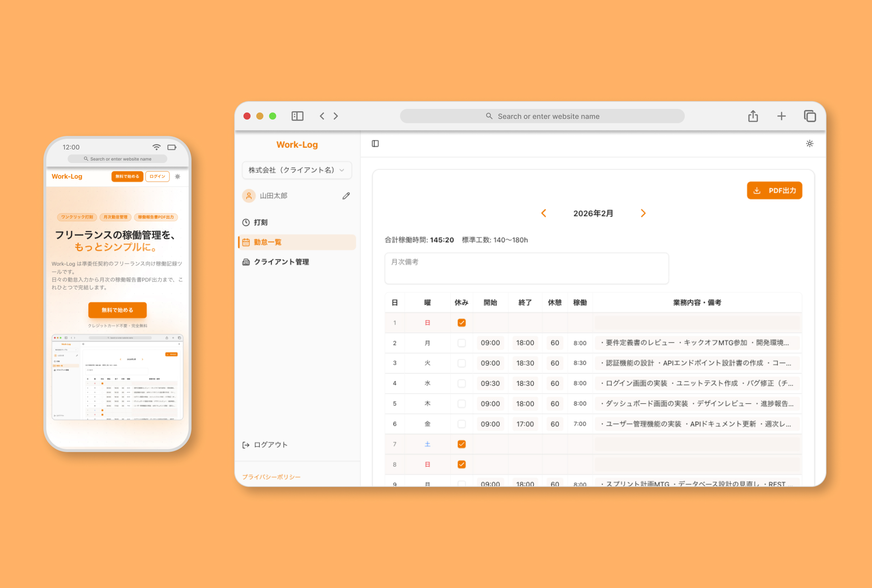Go to previous month with left chevron
This screenshot has height=588, width=872.
point(544,213)
